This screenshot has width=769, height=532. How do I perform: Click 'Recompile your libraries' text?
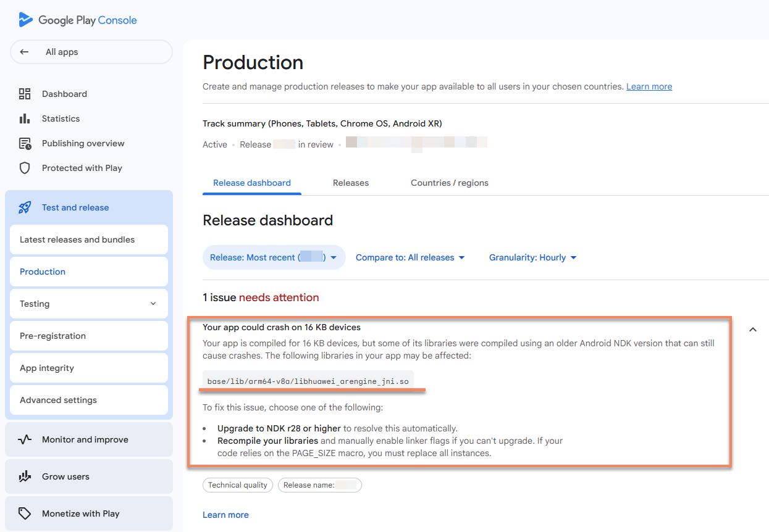coord(267,441)
